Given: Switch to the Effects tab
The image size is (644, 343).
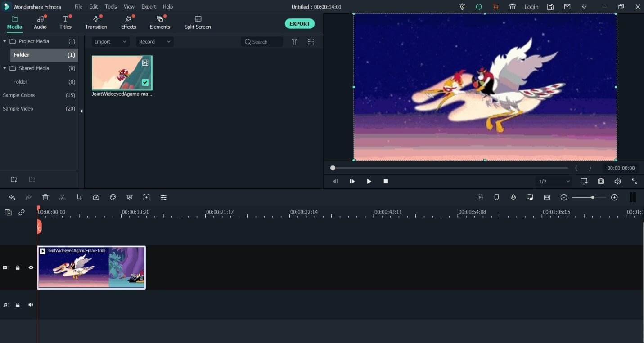Looking at the screenshot, I should (128, 22).
